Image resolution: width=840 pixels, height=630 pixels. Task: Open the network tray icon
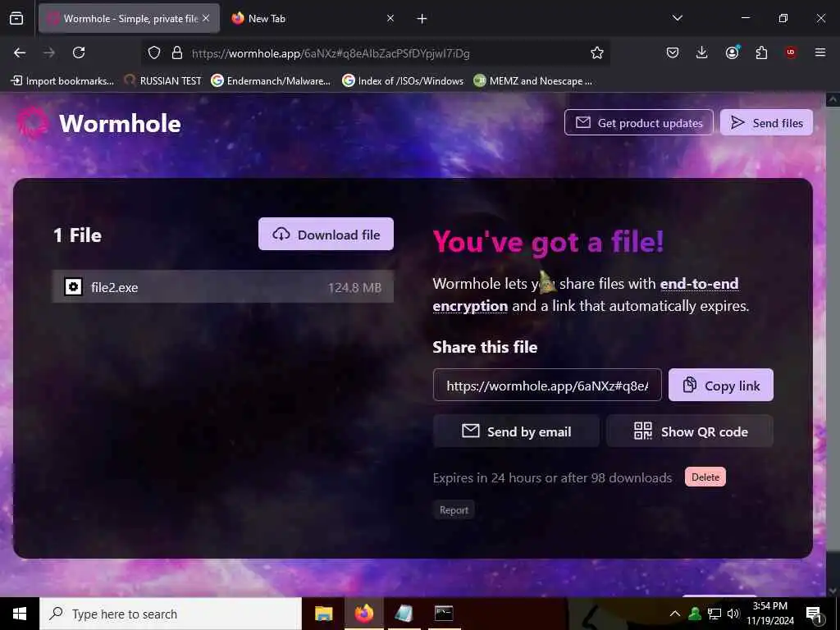714,614
